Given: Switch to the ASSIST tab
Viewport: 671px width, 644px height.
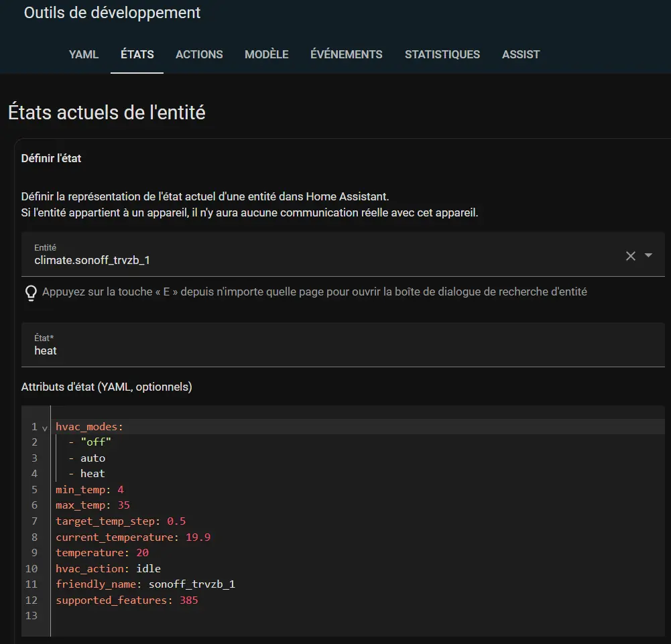Looking at the screenshot, I should 520,55.
